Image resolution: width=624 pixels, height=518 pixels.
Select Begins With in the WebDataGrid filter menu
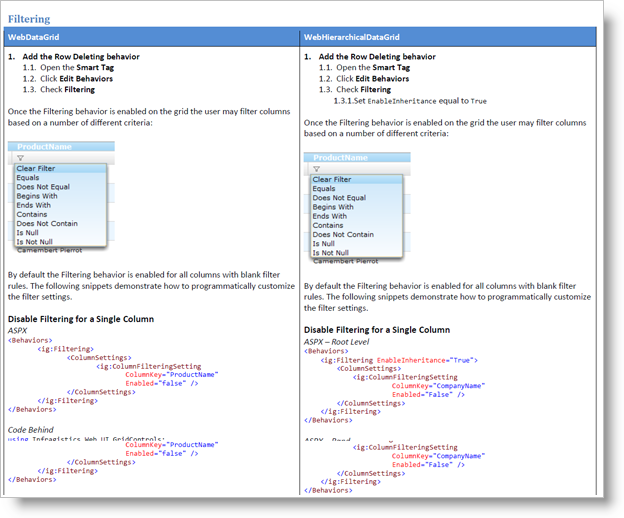pyautogui.click(x=37, y=196)
